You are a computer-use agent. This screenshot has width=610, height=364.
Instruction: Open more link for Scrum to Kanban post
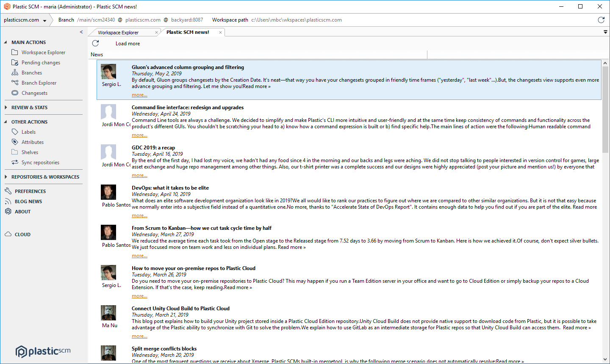(x=139, y=256)
